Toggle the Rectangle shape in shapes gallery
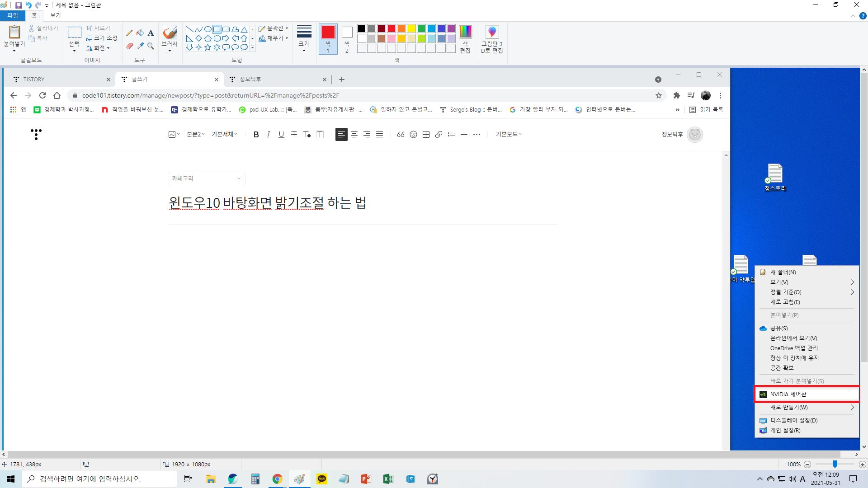 click(x=217, y=29)
